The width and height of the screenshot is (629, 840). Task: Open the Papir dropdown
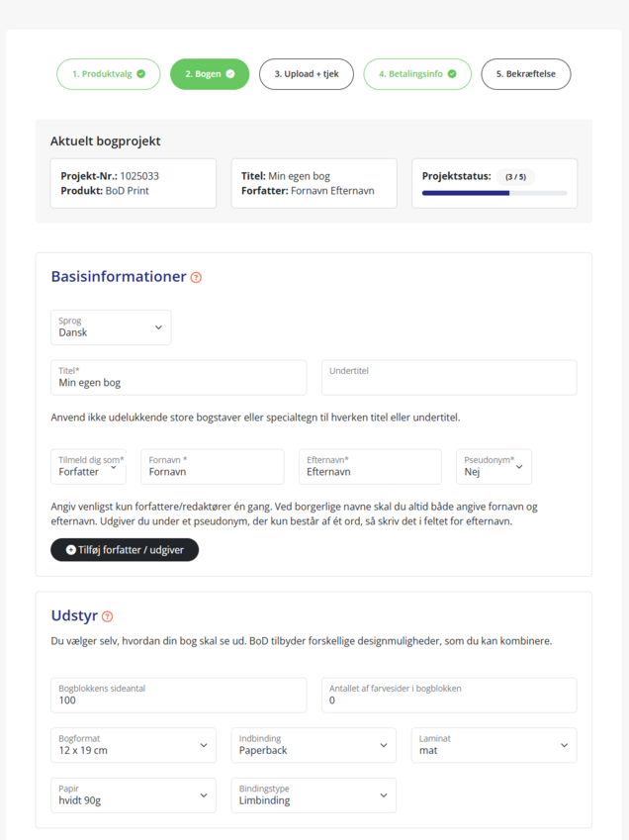click(x=134, y=795)
